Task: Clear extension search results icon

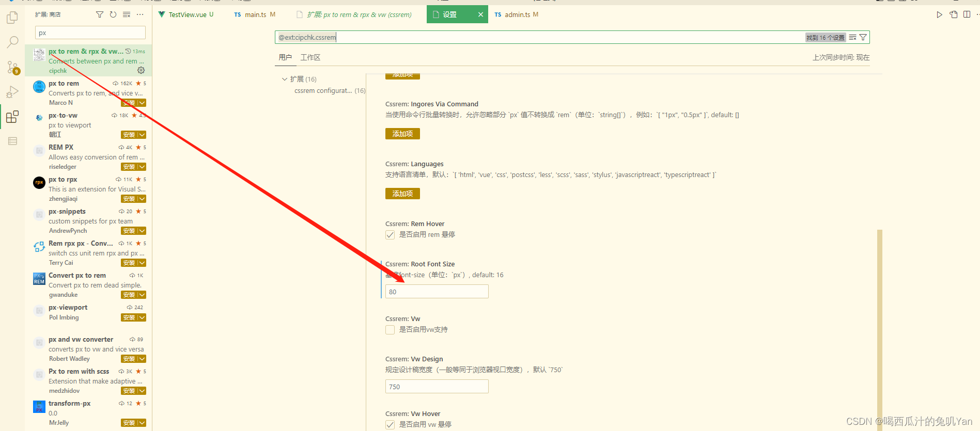Action: (x=127, y=14)
